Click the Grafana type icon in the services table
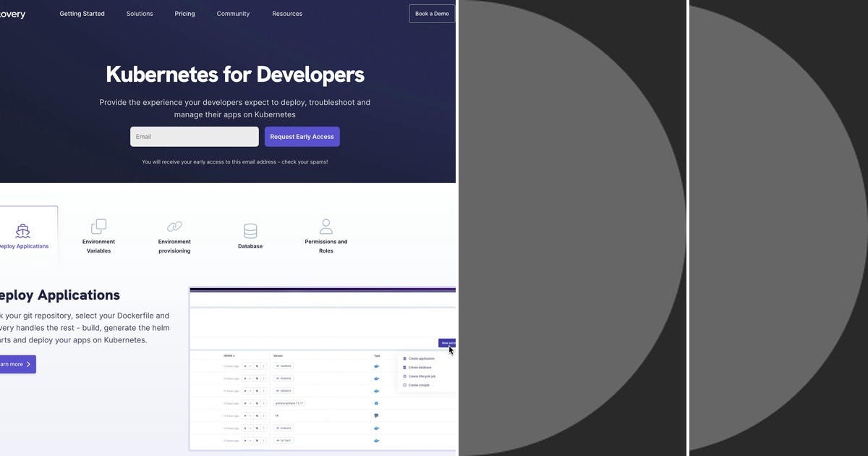 coord(376,403)
